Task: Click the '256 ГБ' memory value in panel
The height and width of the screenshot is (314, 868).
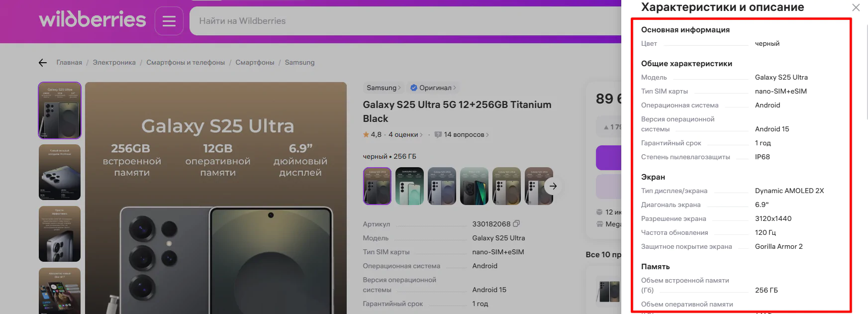Action: 767,290
